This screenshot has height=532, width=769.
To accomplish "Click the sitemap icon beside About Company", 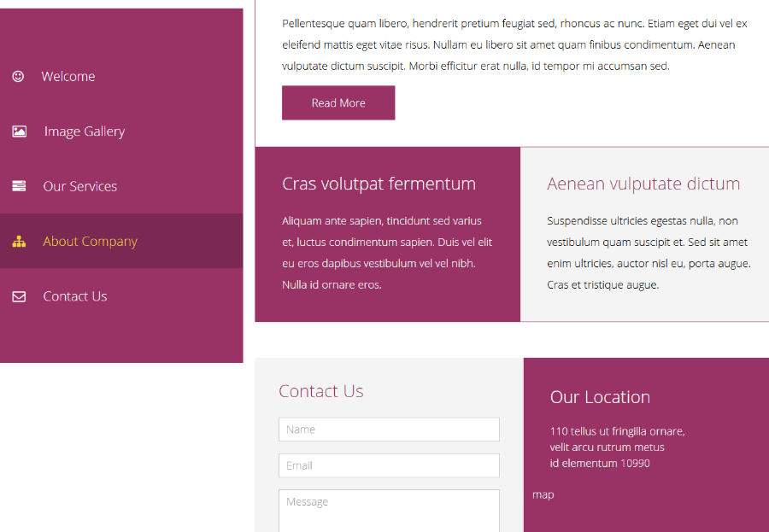I will point(19,242).
